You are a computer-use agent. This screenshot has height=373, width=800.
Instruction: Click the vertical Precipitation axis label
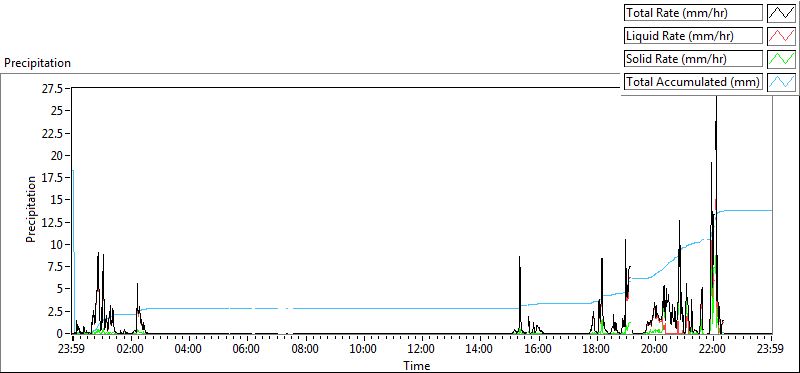(x=31, y=209)
